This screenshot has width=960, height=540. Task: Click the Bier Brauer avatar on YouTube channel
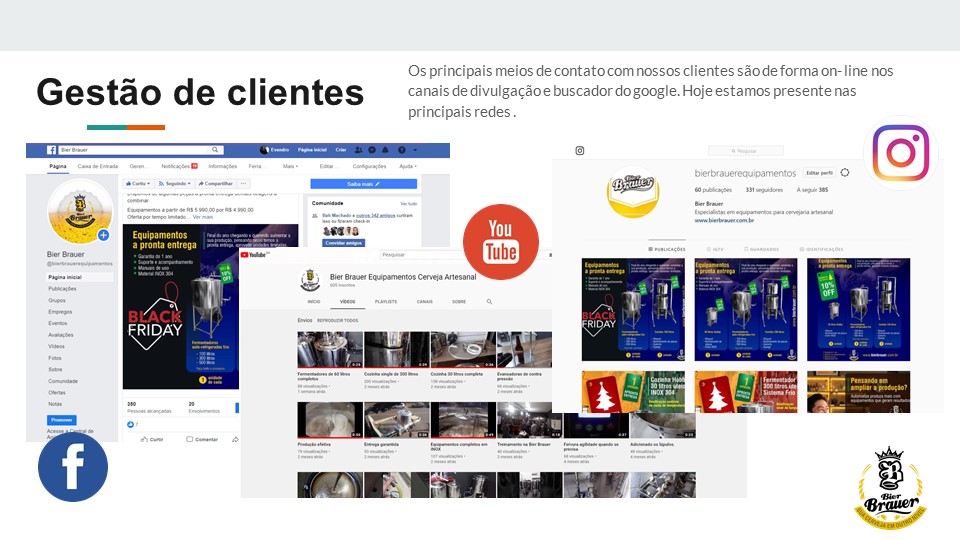(310, 280)
